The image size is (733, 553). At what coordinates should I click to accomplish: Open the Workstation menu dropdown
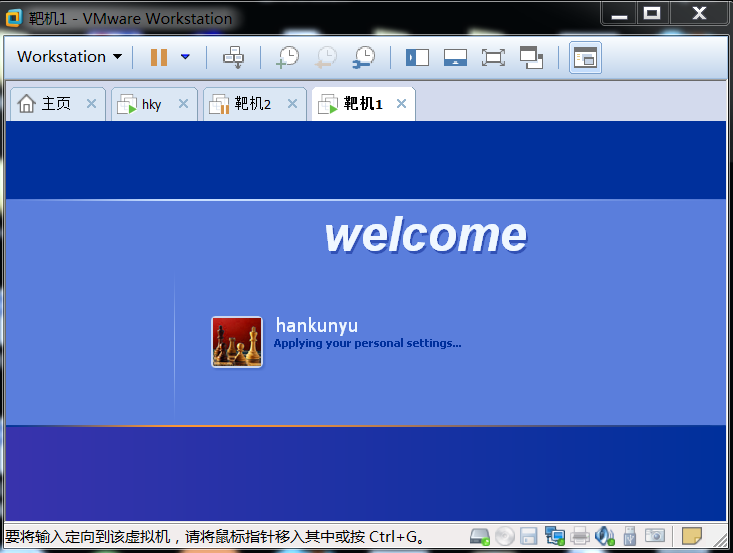(70, 57)
